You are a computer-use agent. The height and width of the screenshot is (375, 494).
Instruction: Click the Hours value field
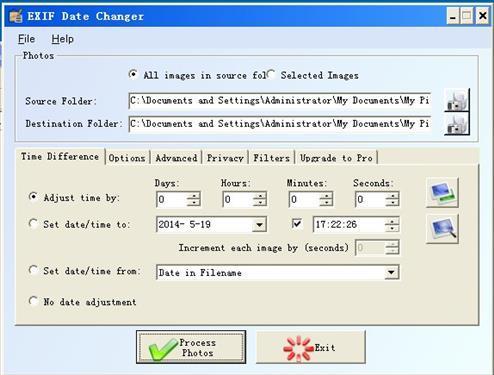coord(238,199)
